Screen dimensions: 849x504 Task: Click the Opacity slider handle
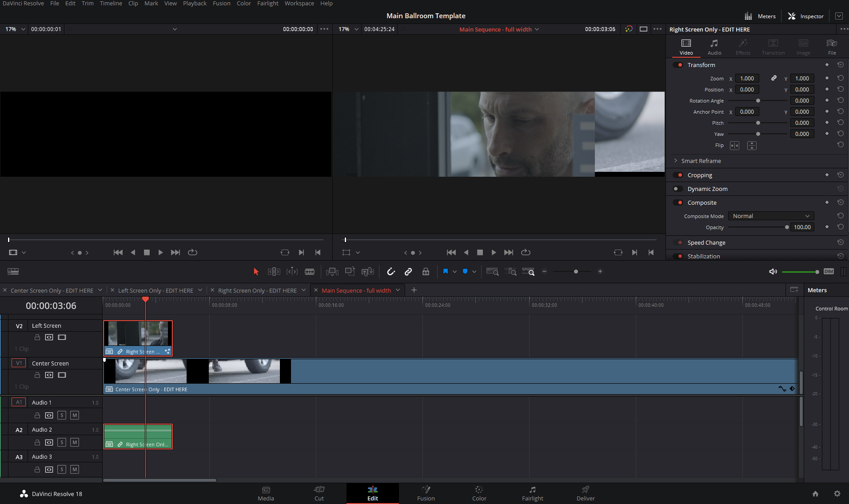(x=787, y=227)
